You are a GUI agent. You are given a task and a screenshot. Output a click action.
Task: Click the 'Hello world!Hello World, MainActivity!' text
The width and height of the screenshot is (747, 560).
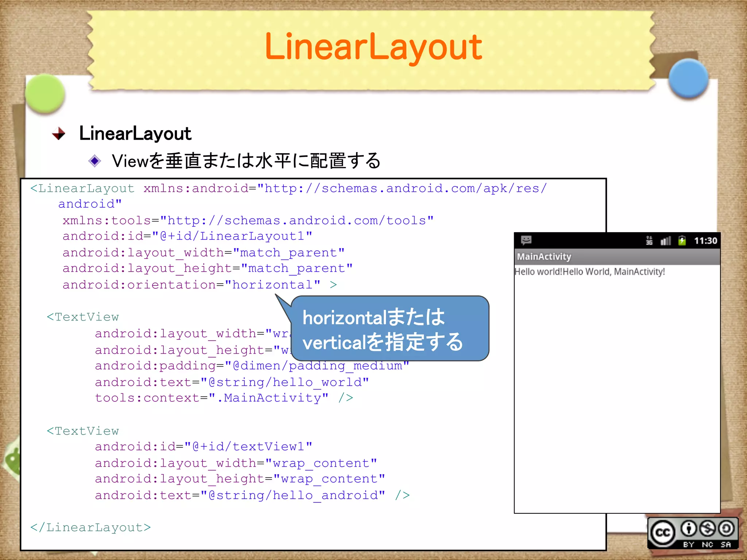click(x=590, y=272)
